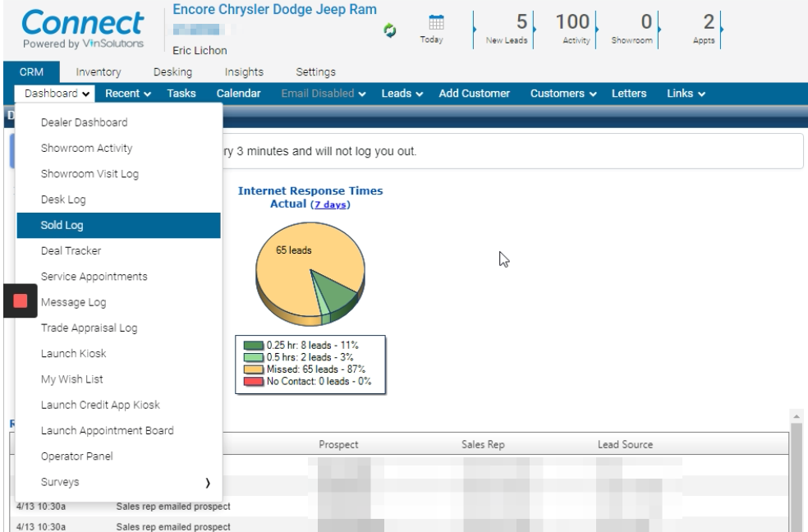Switch to the Settings tab
This screenshot has height=532, width=808.
pos(315,72)
